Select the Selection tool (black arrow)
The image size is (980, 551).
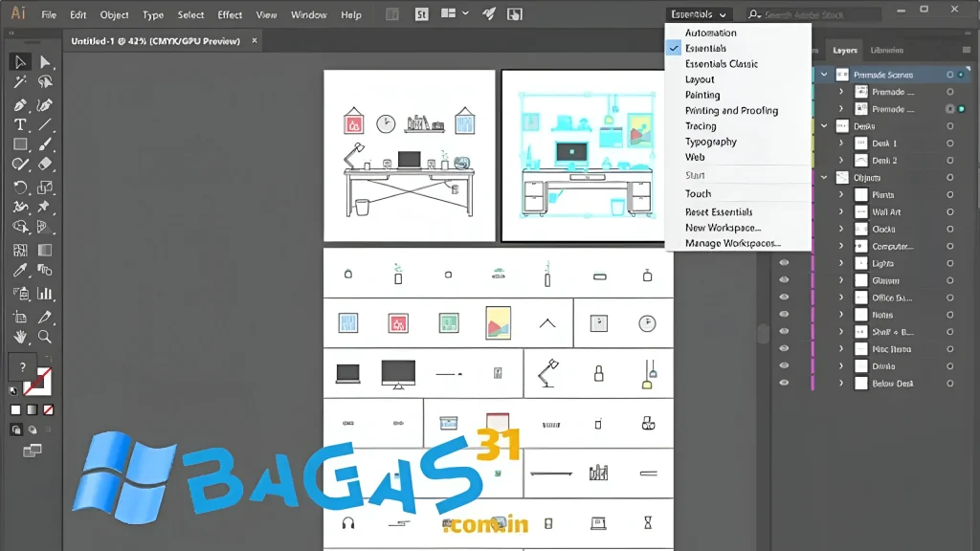(20, 62)
